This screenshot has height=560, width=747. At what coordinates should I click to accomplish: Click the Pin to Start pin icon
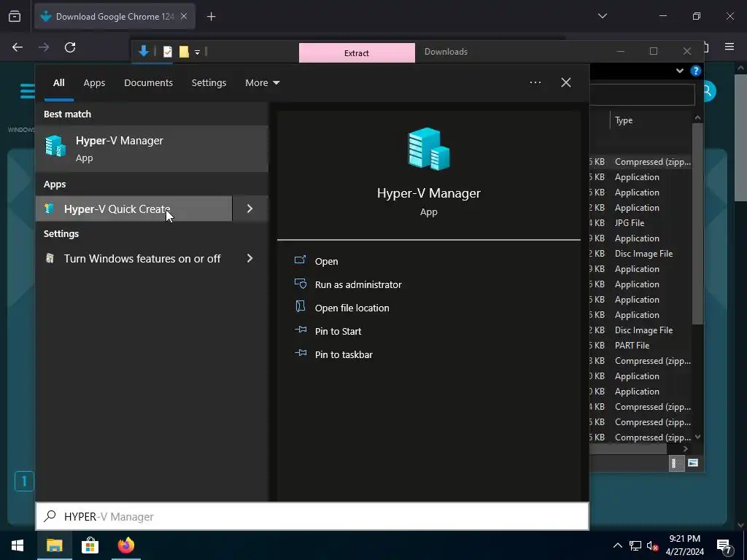(300, 330)
